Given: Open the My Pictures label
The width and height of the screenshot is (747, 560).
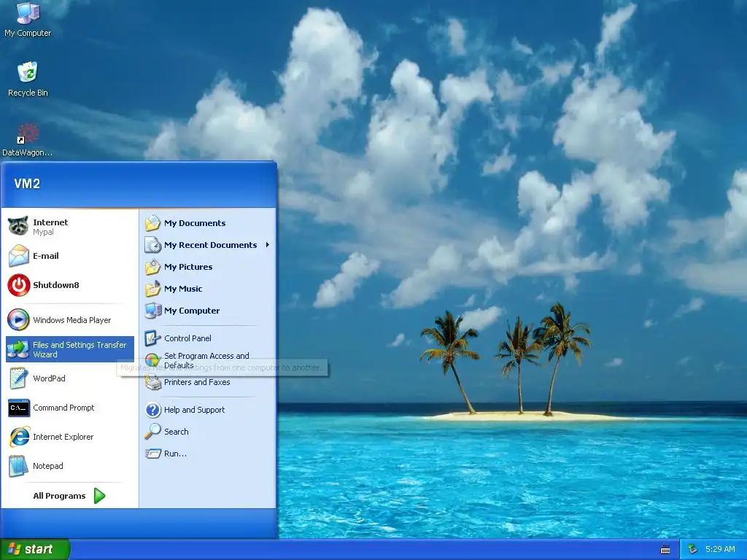Looking at the screenshot, I should point(188,267).
